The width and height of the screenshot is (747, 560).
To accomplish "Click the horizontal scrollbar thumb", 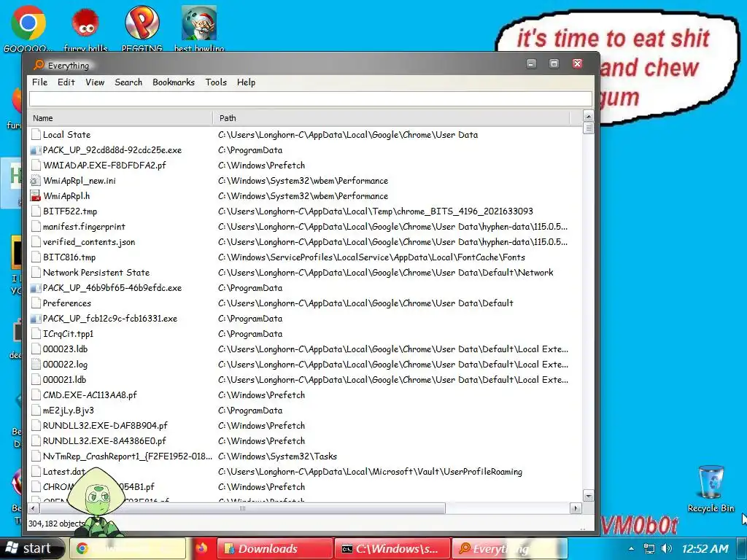I will click(242, 508).
